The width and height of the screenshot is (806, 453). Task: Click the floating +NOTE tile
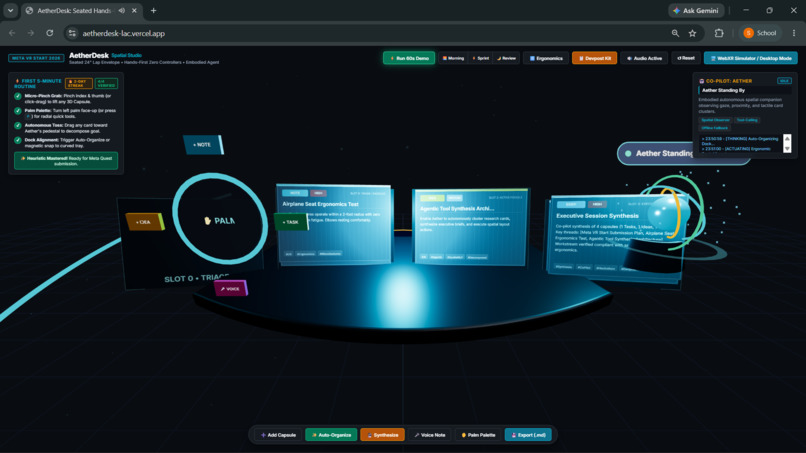tap(204, 145)
